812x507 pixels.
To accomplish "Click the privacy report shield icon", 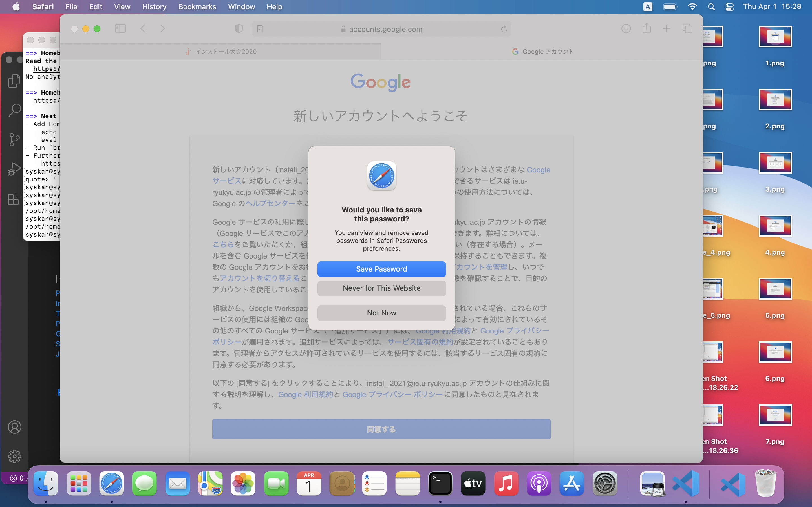I will [239, 29].
